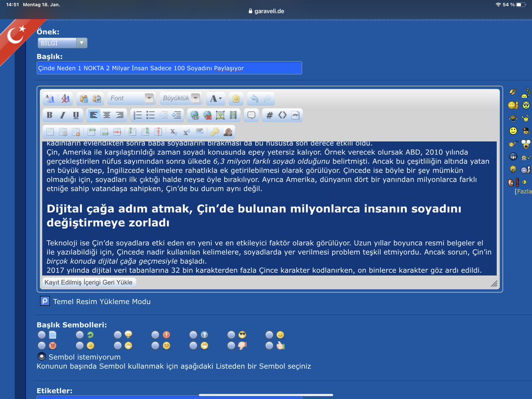Expand the Büyüklük size dropdown
Screen dimensions: 532x399
pos(181,98)
